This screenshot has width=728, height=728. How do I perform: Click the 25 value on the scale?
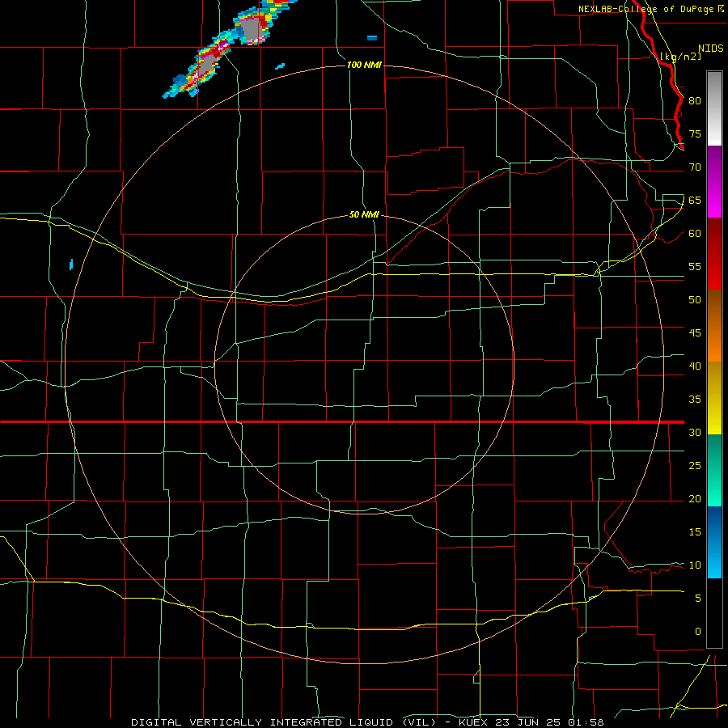pos(695,465)
